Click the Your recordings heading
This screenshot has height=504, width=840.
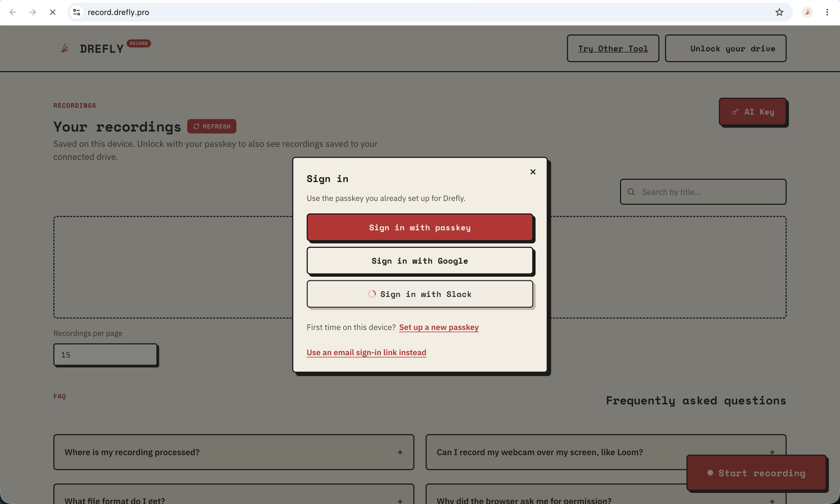117,127
